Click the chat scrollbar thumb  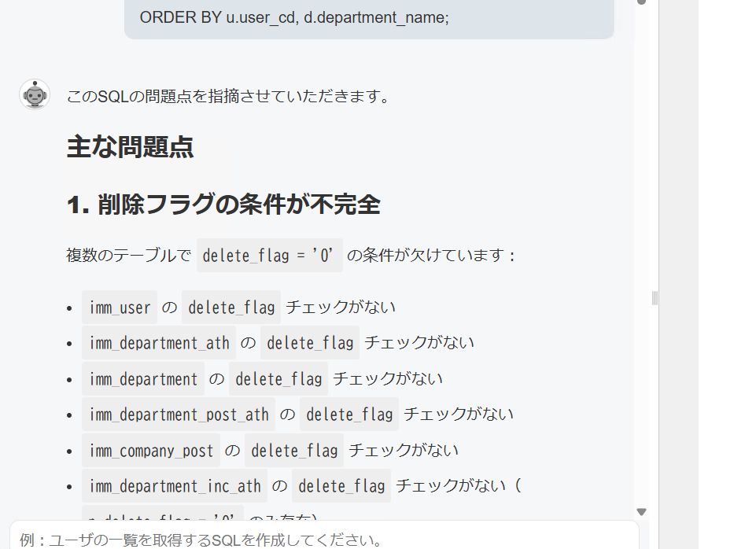(654, 297)
